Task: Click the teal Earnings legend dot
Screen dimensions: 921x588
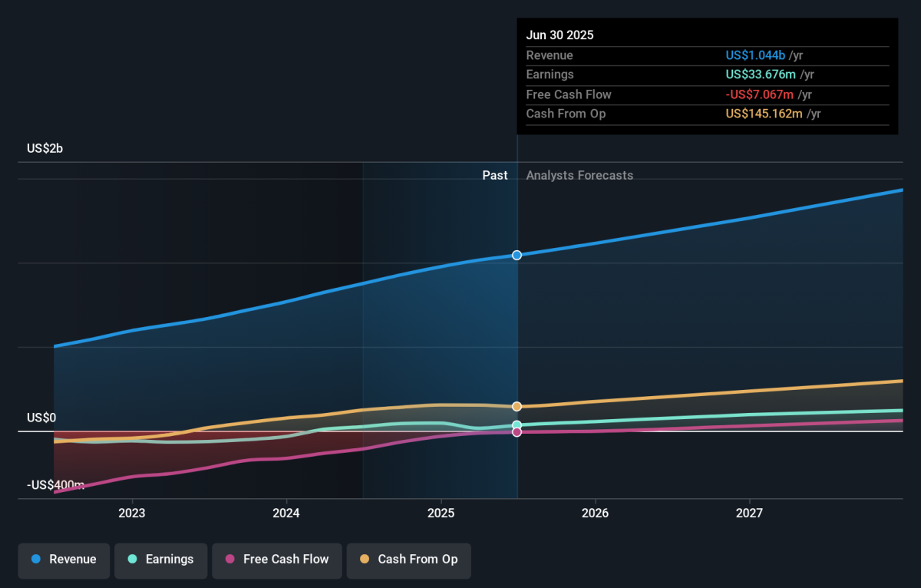Action: [x=132, y=560]
